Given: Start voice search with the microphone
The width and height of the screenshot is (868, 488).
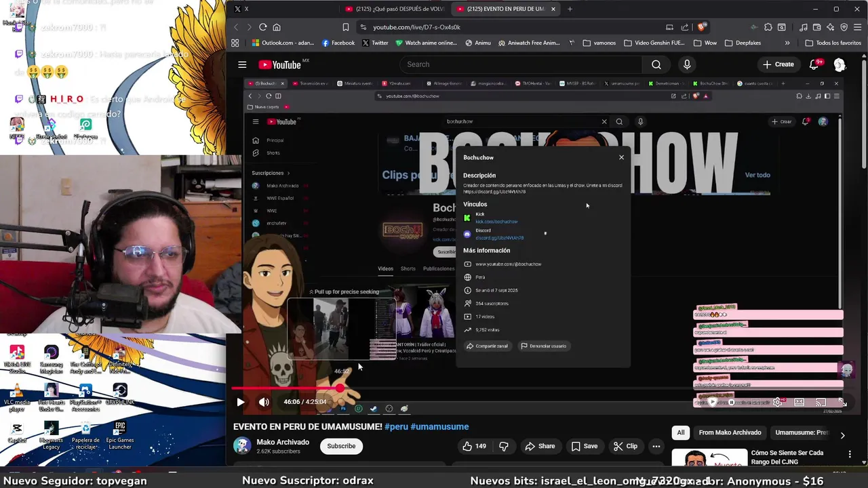Looking at the screenshot, I should 687,64.
